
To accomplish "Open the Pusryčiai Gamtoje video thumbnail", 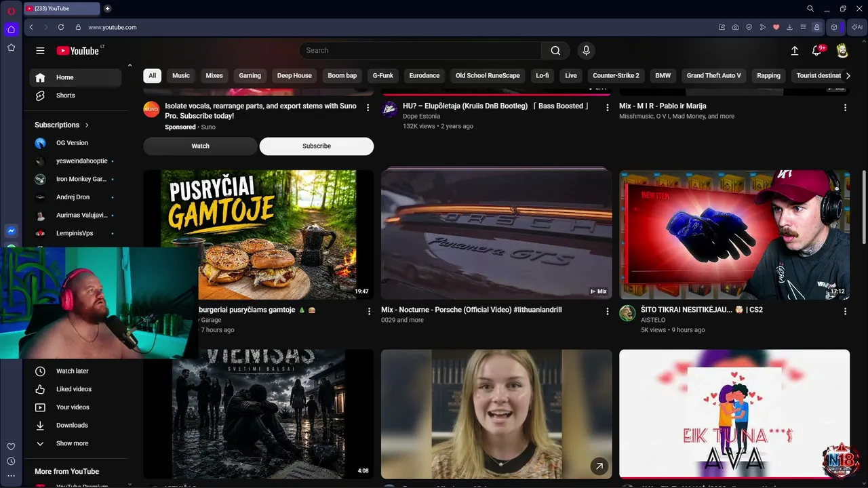I will click(x=258, y=235).
